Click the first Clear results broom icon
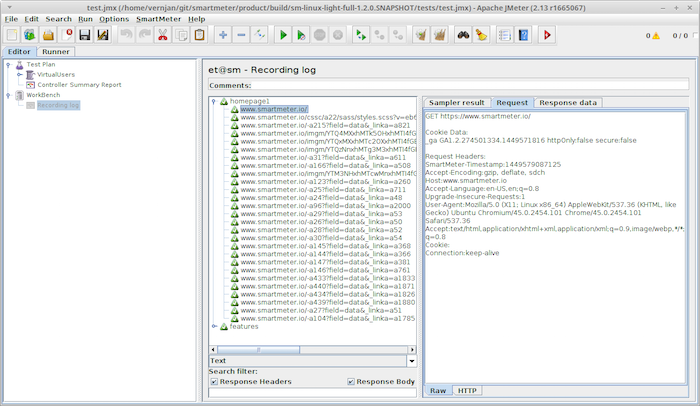700x406 pixels. [x=421, y=35]
